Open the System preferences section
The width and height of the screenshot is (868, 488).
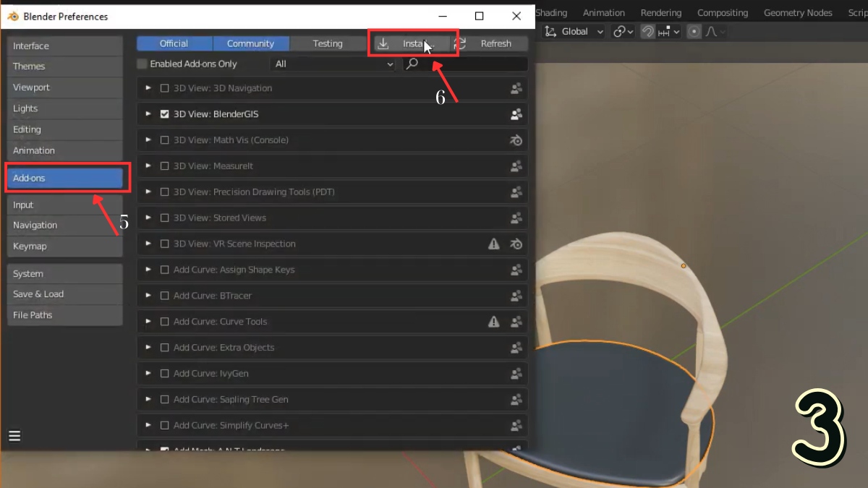(65, 273)
